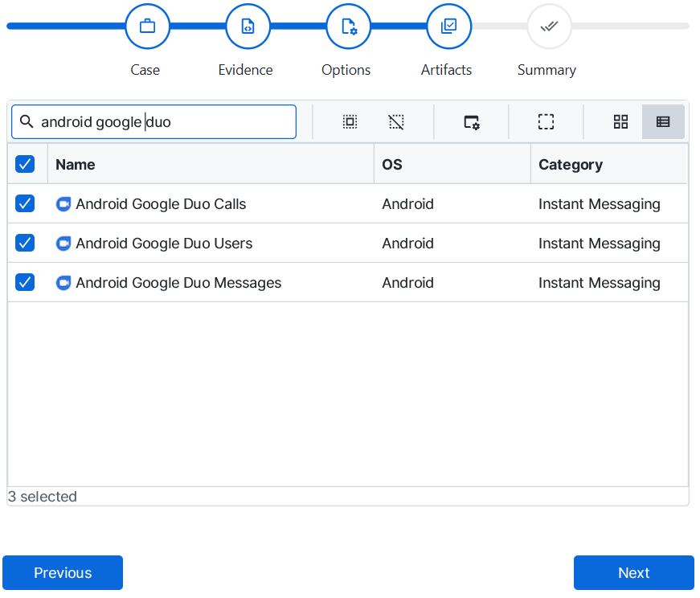Click Instant Messaging category of Duo Calls
Image resolution: width=700 pixels, height=598 pixels.
tap(600, 204)
